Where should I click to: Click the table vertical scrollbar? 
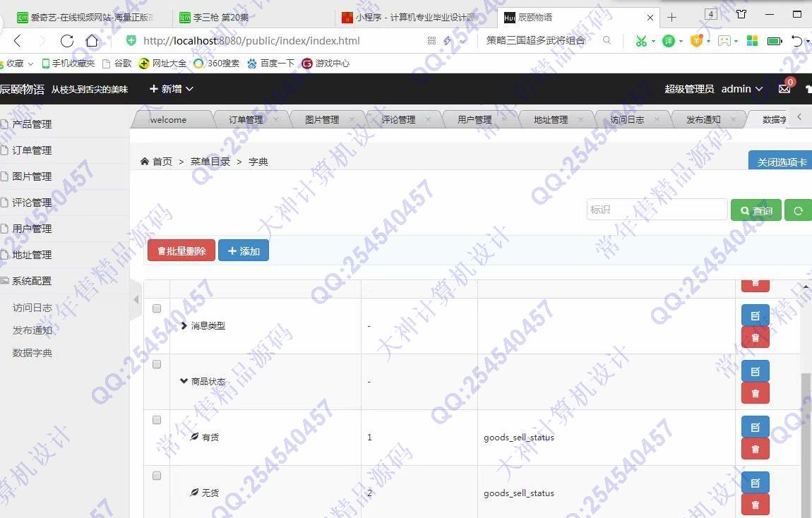[806, 445]
